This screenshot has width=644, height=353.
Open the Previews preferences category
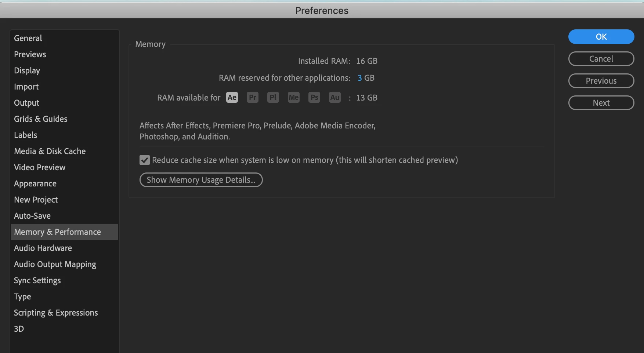coord(65,54)
